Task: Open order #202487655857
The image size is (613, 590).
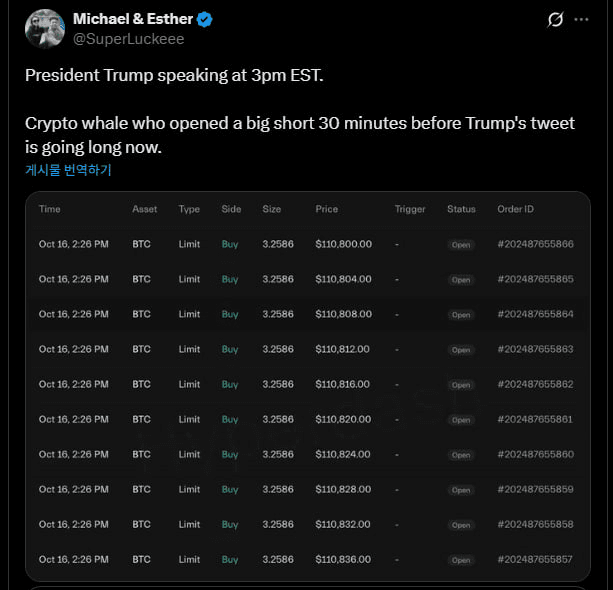Action: point(535,559)
